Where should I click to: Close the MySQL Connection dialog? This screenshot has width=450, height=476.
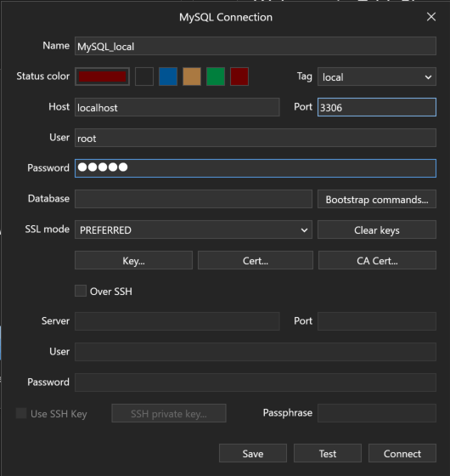click(431, 17)
